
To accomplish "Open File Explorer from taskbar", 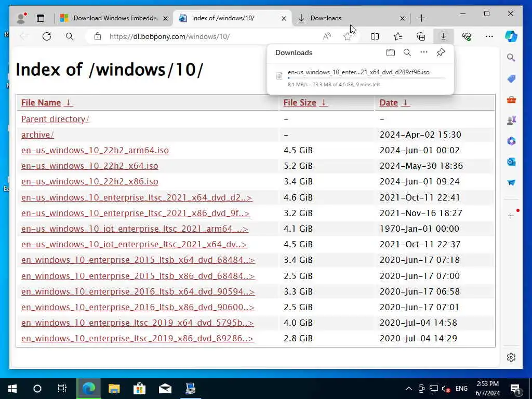I will 114,389.
